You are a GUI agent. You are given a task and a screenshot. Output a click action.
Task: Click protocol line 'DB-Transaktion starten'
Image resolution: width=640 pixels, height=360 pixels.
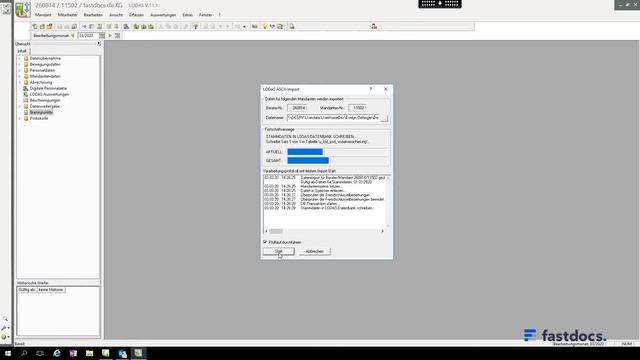click(319, 204)
